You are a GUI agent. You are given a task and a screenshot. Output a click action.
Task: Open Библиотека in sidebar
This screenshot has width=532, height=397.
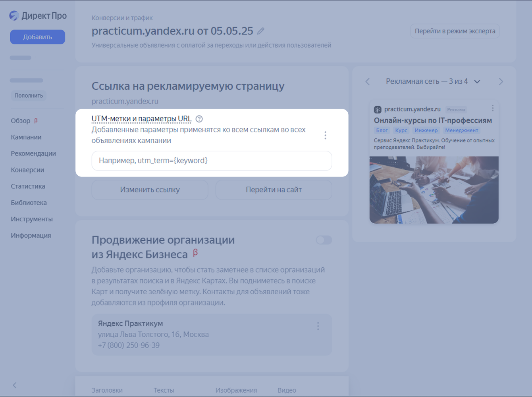pos(29,203)
